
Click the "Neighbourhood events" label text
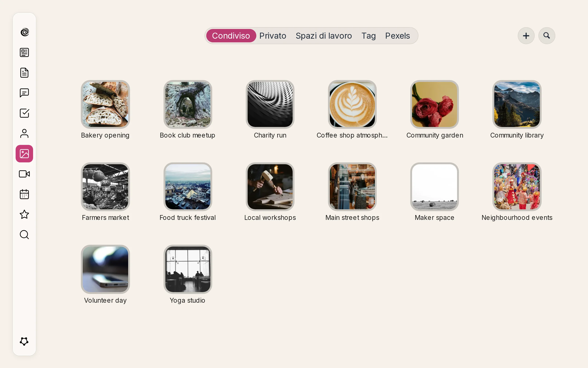coord(517,218)
